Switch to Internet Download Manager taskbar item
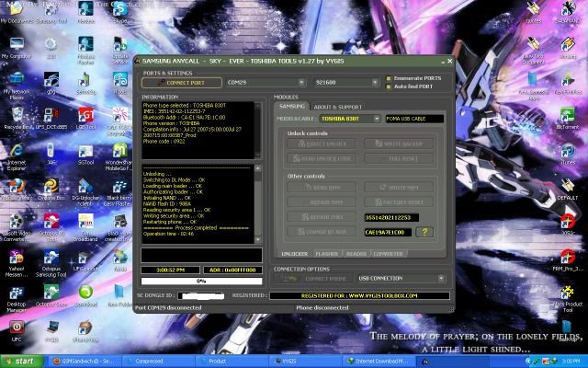 378,362
